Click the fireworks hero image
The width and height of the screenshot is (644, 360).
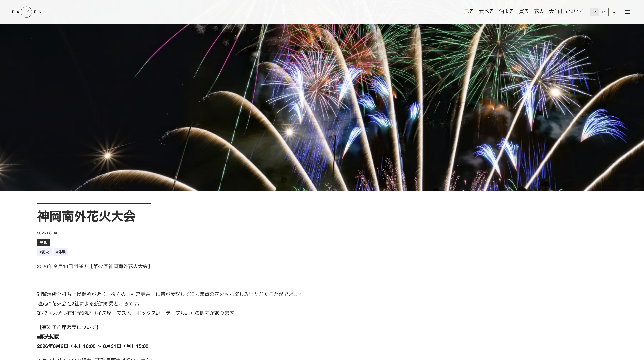pos(322,107)
